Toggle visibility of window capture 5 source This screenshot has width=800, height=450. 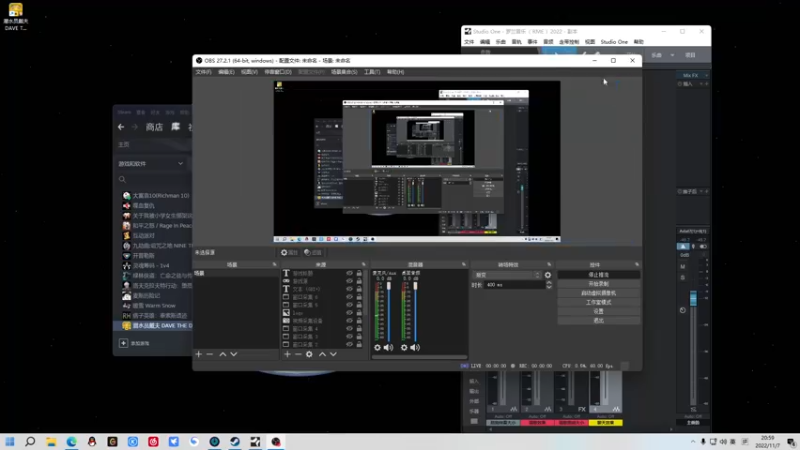tap(349, 305)
